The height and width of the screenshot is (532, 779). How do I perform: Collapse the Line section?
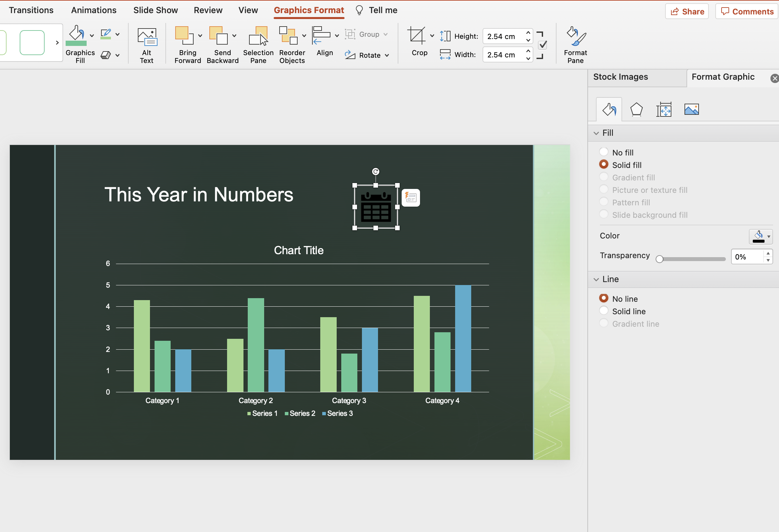point(596,279)
